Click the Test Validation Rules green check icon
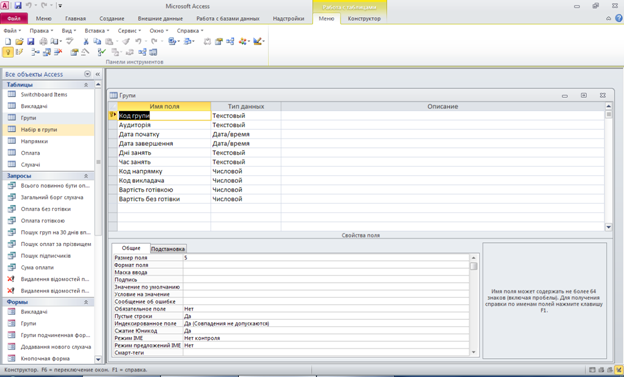Viewport: 624px width, 377px height. (102, 52)
